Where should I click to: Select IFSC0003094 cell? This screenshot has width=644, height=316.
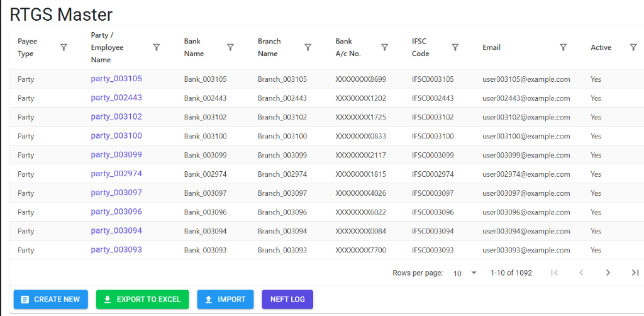coord(433,231)
